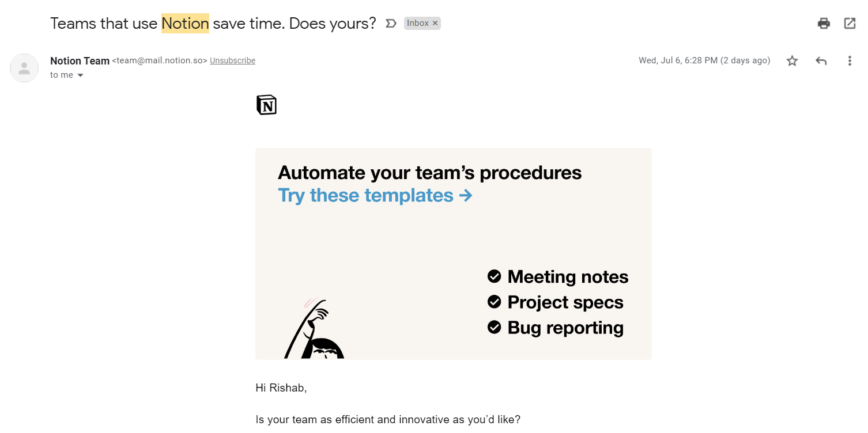Star this Notion Team email
The width and height of the screenshot is (868, 433).
tap(792, 61)
